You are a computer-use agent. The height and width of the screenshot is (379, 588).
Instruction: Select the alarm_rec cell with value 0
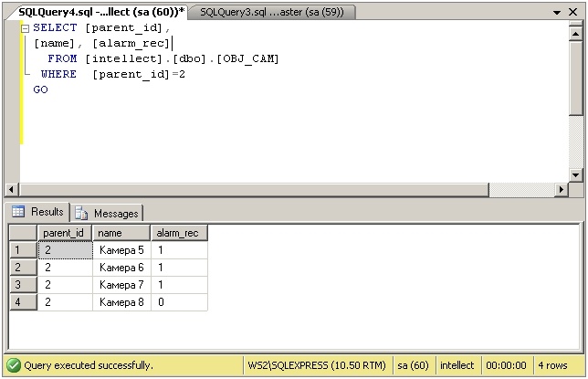coord(178,302)
